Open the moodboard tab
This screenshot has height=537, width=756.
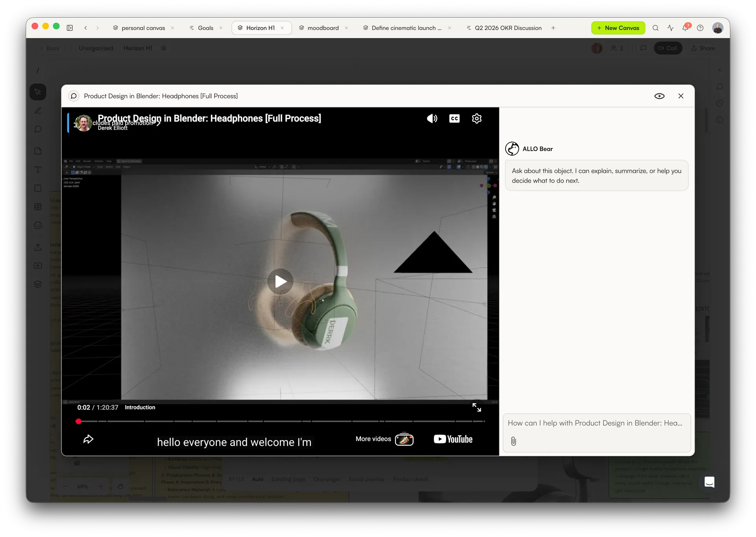click(x=323, y=28)
